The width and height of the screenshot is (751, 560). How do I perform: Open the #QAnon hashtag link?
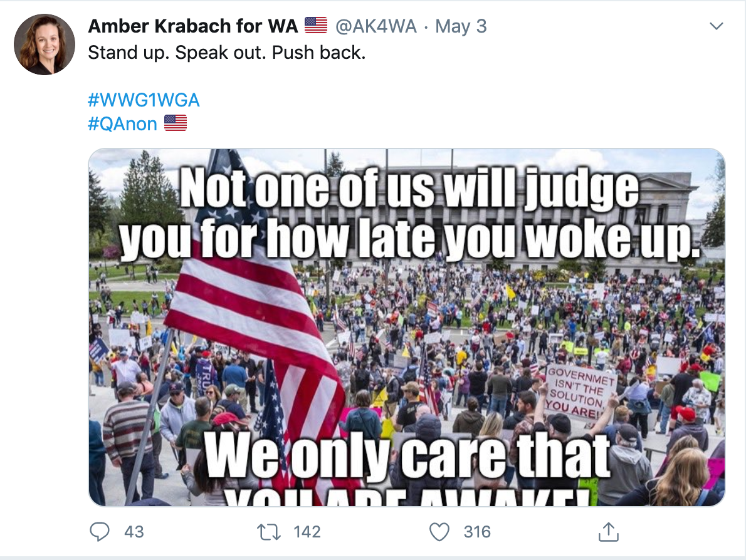[123, 124]
